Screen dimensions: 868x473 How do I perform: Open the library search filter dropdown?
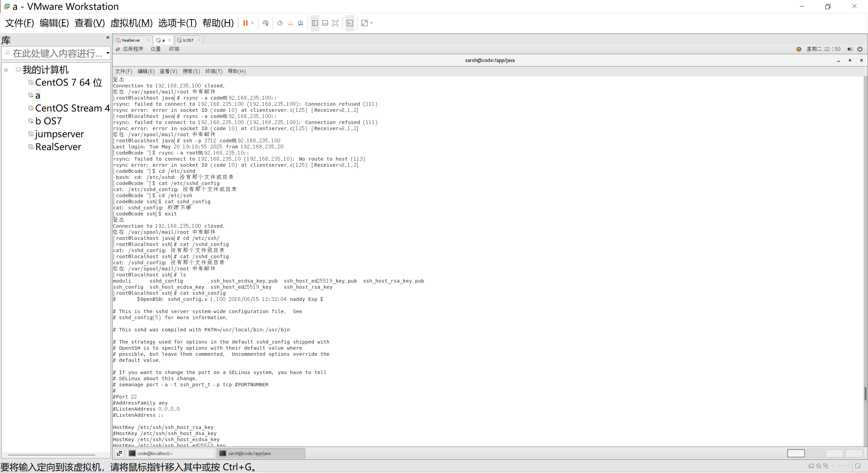108,53
